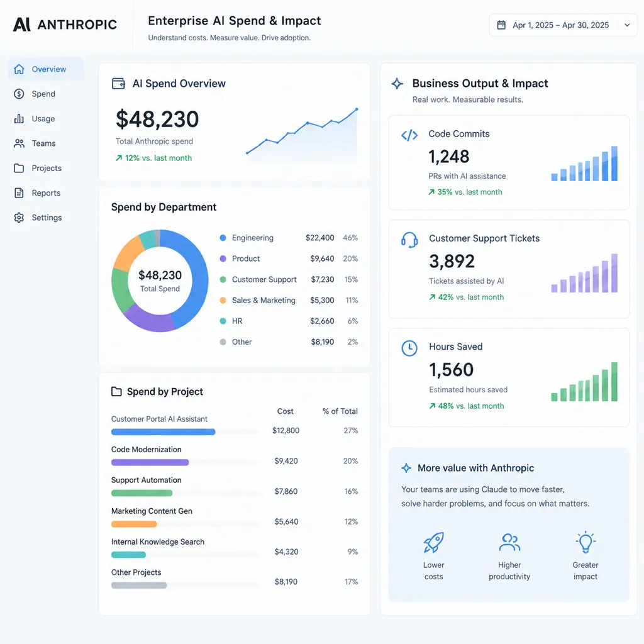The height and width of the screenshot is (644, 644).
Task: Click the Code Modernization purple bar
Action: 150,462
